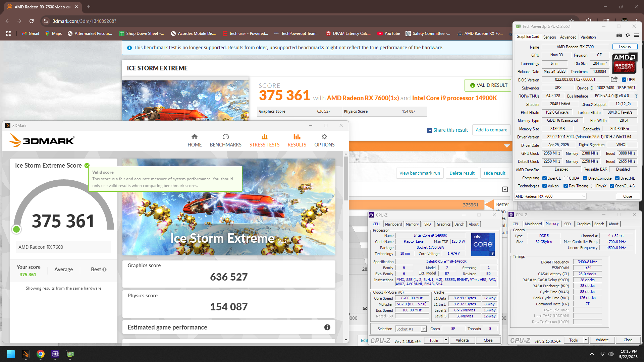Open Tools dropdown arrow in left CPU-Z
This screenshot has width=644, height=362.
click(x=446, y=340)
